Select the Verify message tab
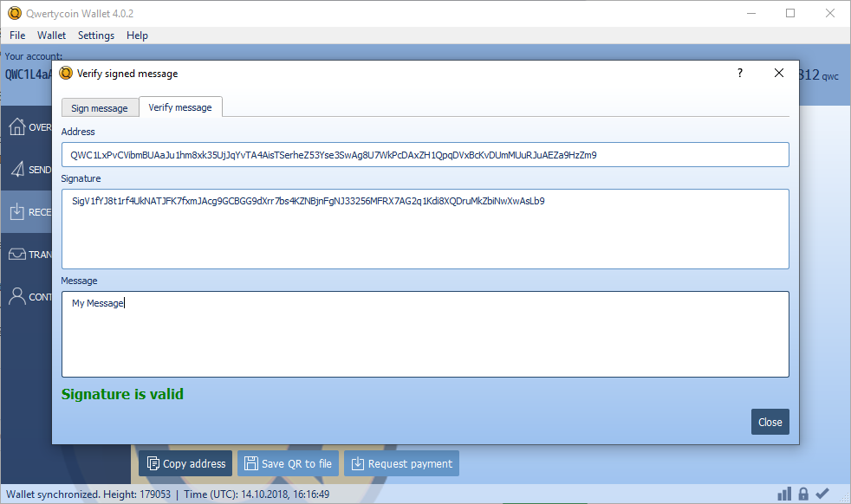 pyautogui.click(x=180, y=107)
